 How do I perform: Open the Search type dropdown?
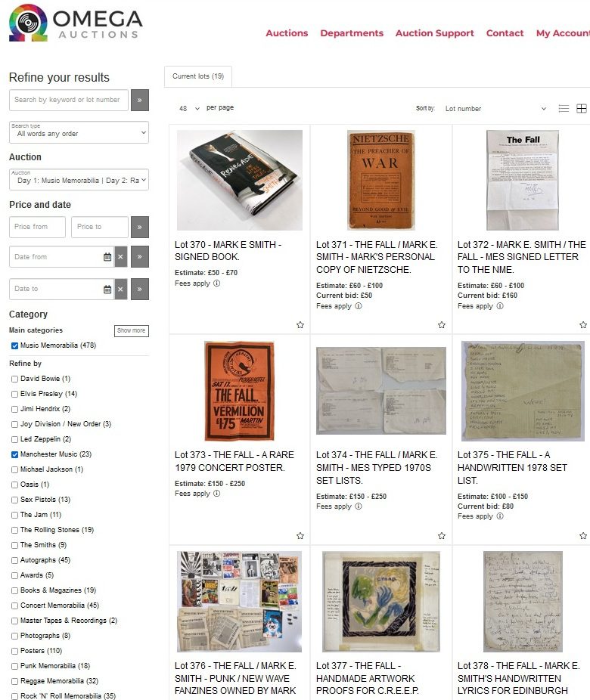point(79,132)
